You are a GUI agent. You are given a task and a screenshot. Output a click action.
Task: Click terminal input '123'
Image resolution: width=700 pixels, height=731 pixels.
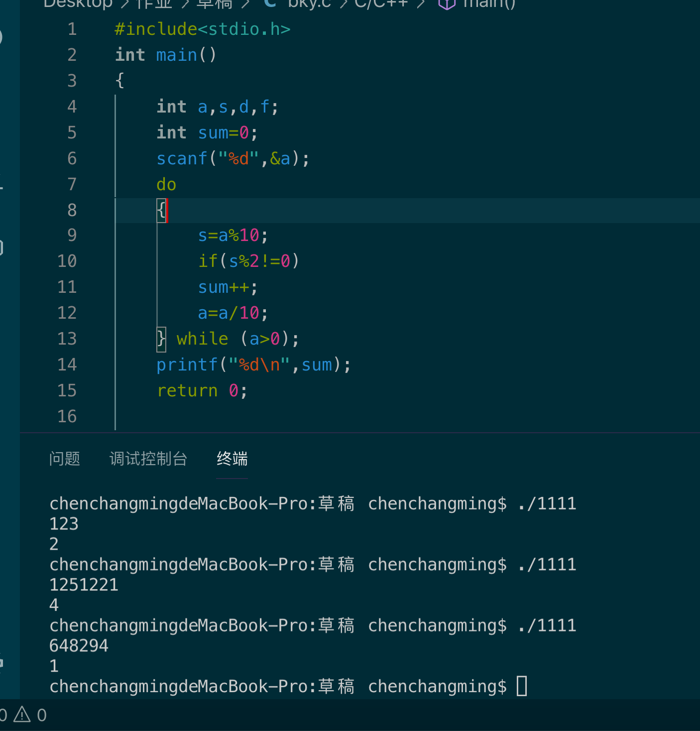pos(64,524)
